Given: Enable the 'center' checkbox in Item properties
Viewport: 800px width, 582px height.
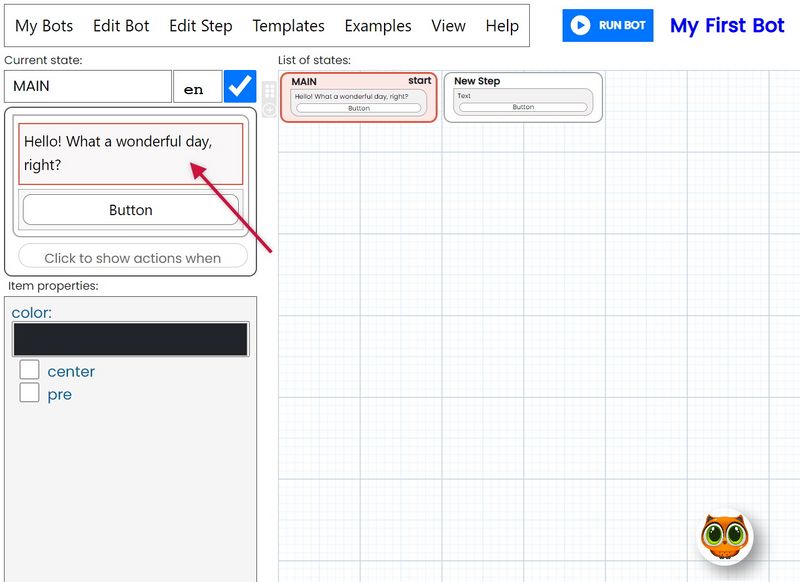Looking at the screenshot, I should tap(30, 371).
